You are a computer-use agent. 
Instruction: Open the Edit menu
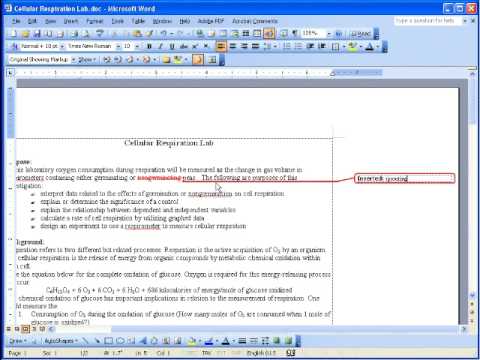32,21
